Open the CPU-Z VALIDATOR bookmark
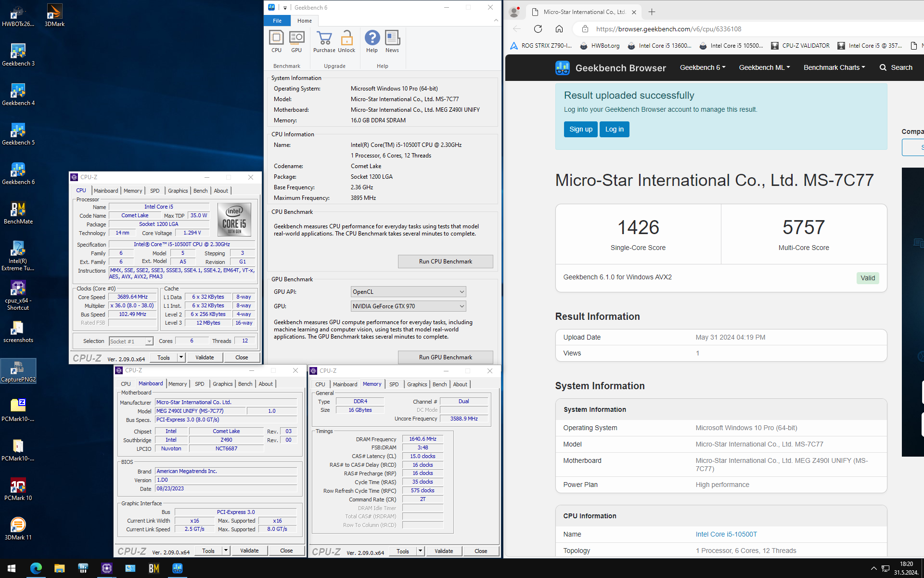This screenshot has width=924, height=578. click(800, 46)
